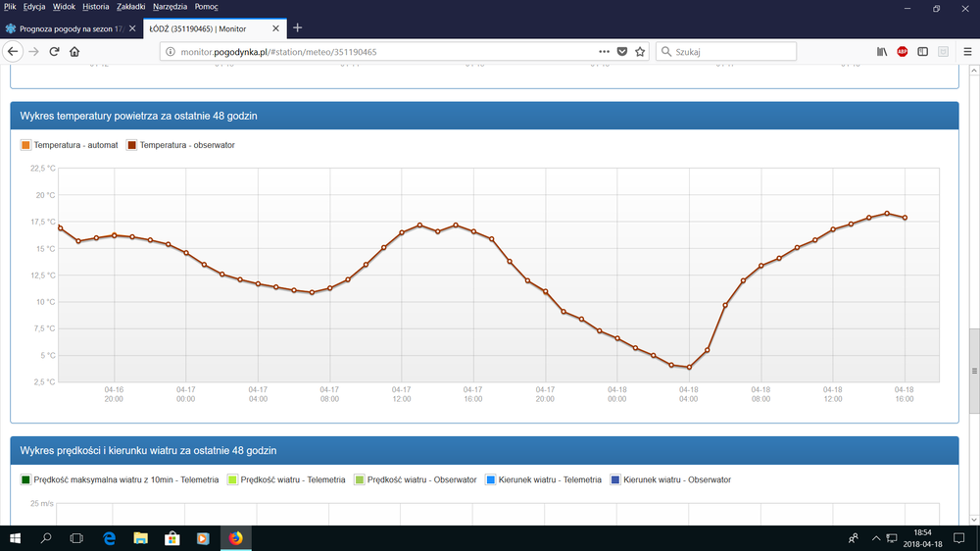Open the media player taskbar icon
The width and height of the screenshot is (980, 551).
[203, 538]
